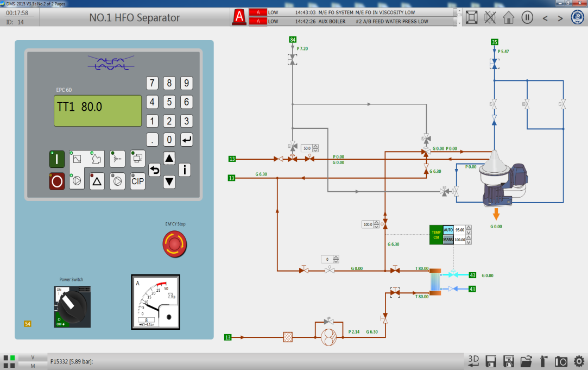This screenshot has height=370, width=588.
Task: Open the home page icon
Action: point(508,17)
